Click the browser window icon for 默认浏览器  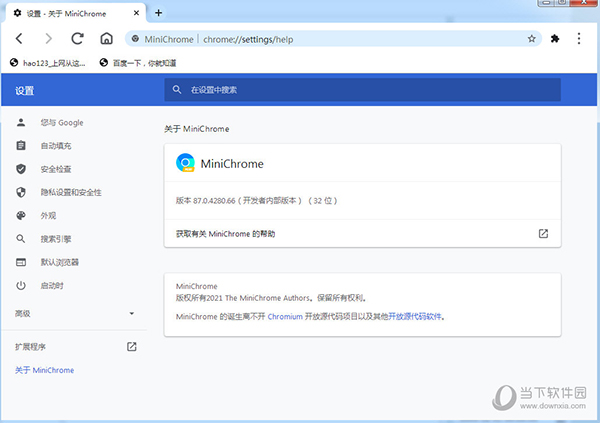[x=21, y=262]
